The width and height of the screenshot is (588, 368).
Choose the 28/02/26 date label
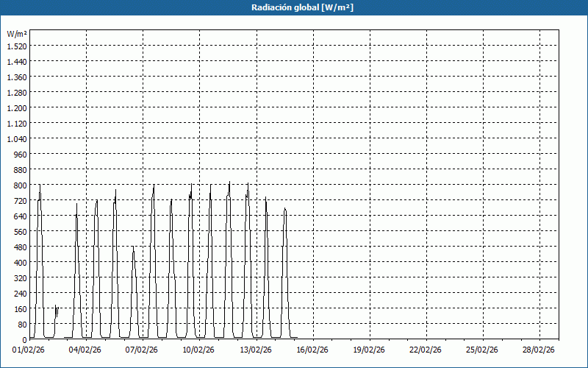coord(539,350)
